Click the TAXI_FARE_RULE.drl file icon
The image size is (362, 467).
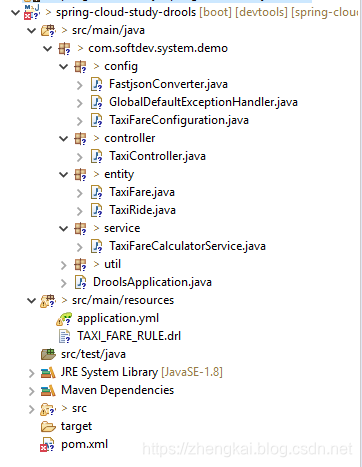(64, 336)
